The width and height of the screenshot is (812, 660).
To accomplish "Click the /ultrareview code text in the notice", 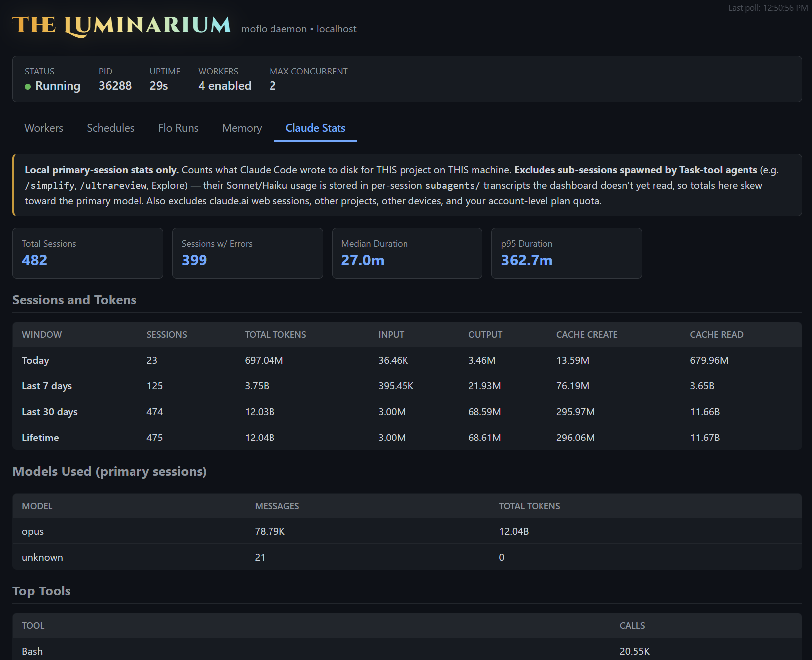I will point(114,185).
